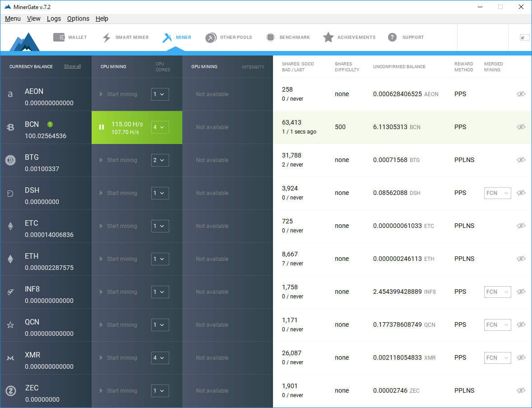532x408 pixels.
Task: Start mining XMR
Action: (118, 358)
